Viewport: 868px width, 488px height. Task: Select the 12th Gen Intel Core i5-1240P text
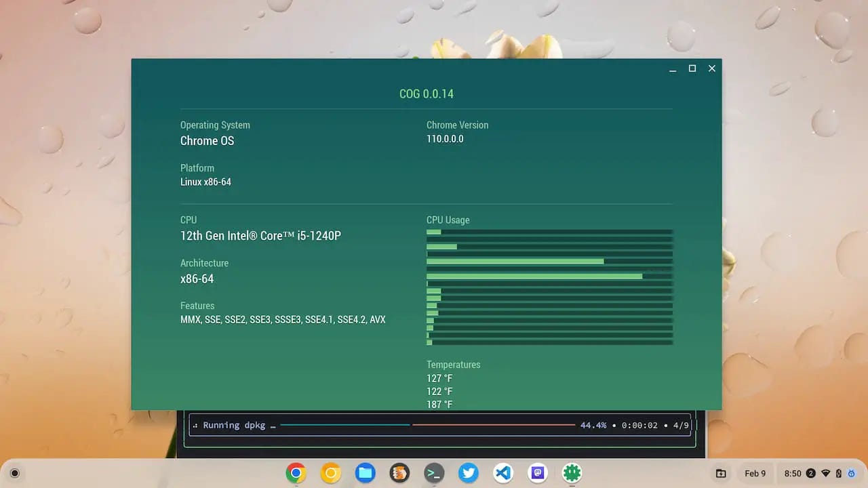(260, 236)
